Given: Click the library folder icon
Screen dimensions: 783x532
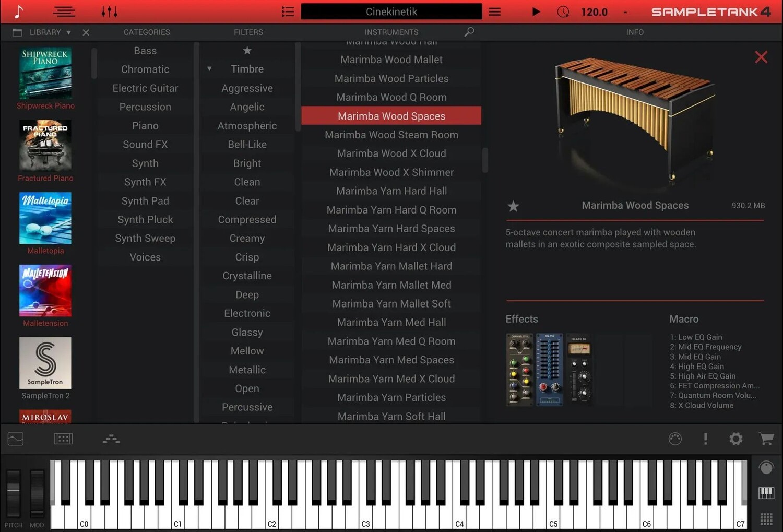Looking at the screenshot, I should click(17, 32).
